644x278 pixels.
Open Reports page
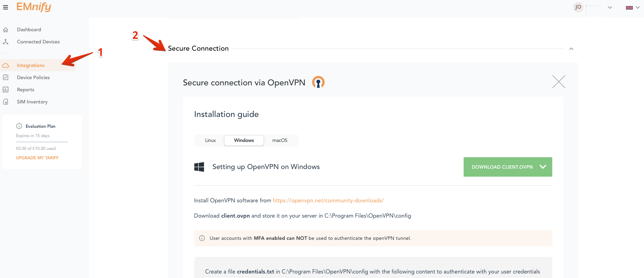coord(26,90)
